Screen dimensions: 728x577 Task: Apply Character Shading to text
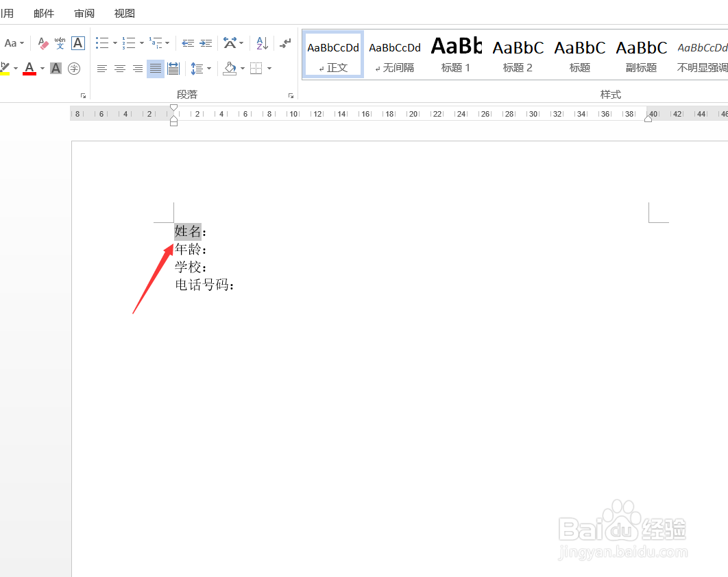click(55, 68)
